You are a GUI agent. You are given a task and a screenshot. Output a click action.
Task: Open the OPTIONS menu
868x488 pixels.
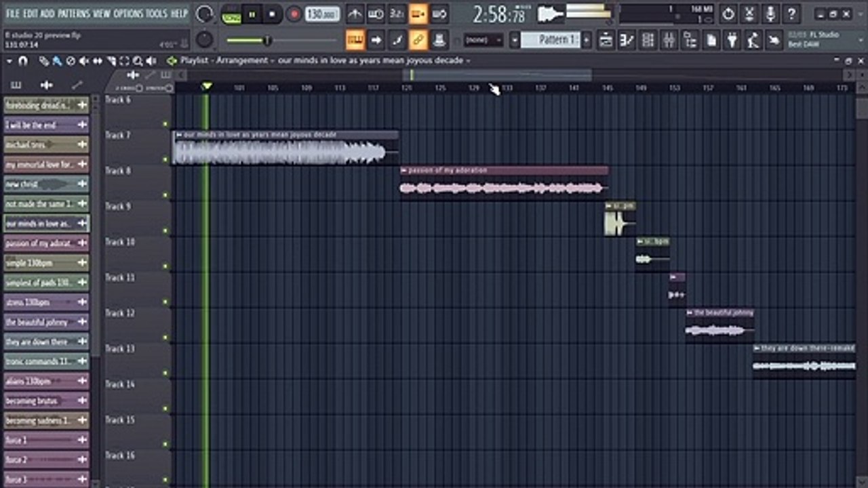coord(128,14)
